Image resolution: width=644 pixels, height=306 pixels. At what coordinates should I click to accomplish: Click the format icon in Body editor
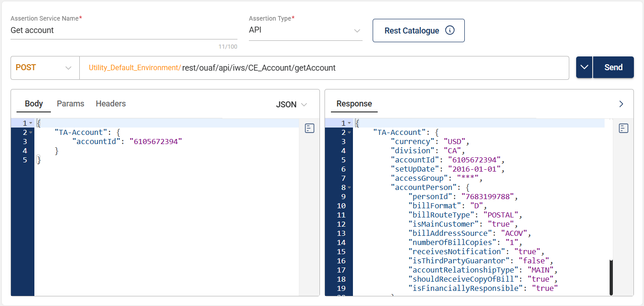click(x=309, y=128)
